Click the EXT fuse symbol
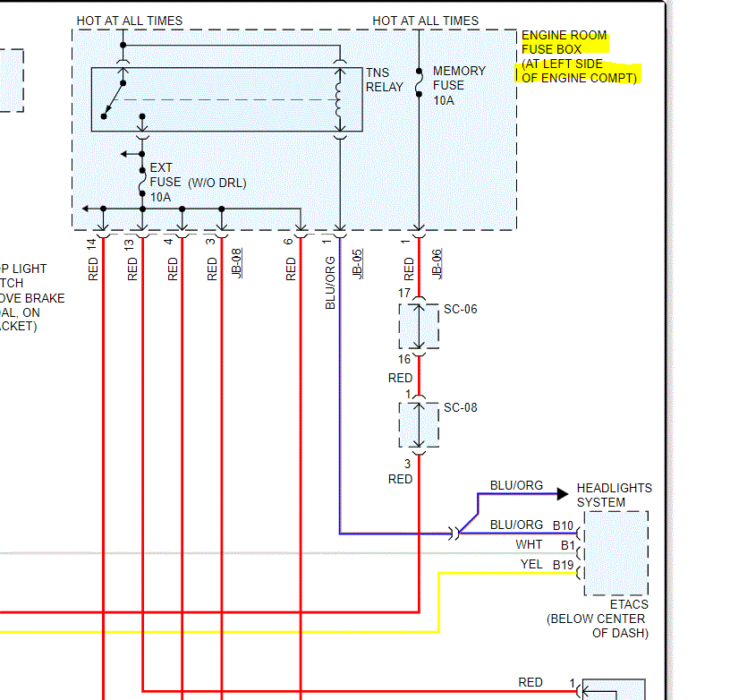The image size is (747, 700). (x=142, y=182)
